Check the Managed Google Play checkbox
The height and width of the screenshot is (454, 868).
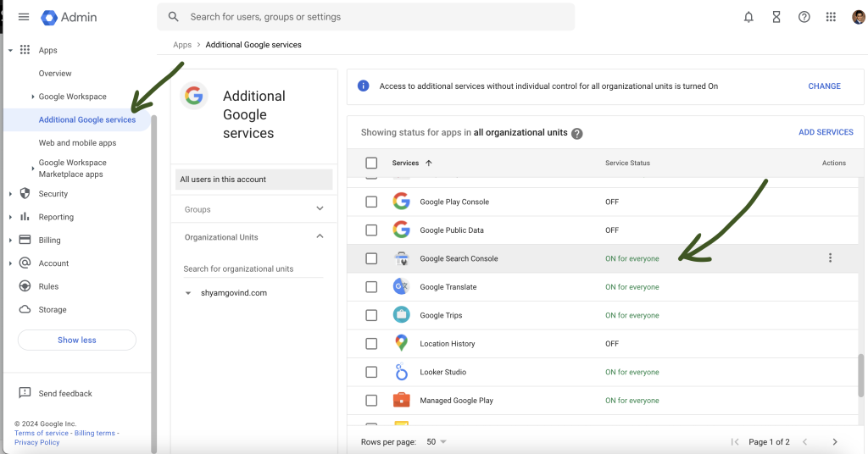pyautogui.click(x=371, y=400)
